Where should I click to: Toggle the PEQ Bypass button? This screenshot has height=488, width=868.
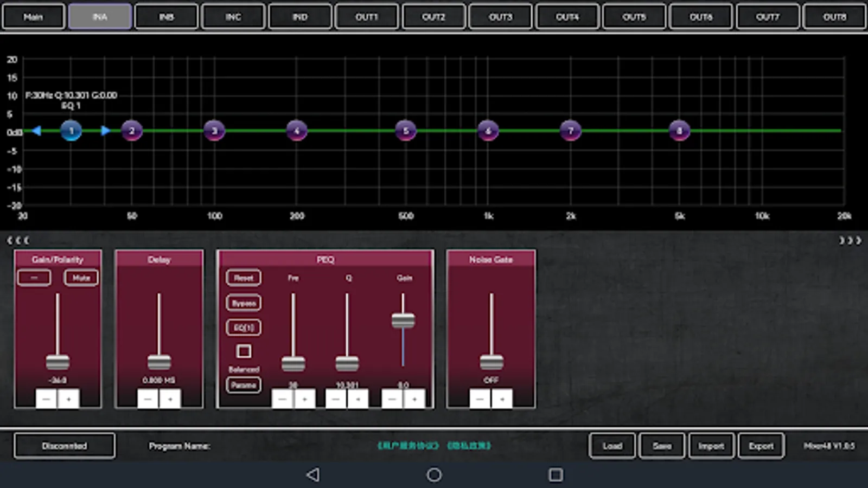pos(244,303)
